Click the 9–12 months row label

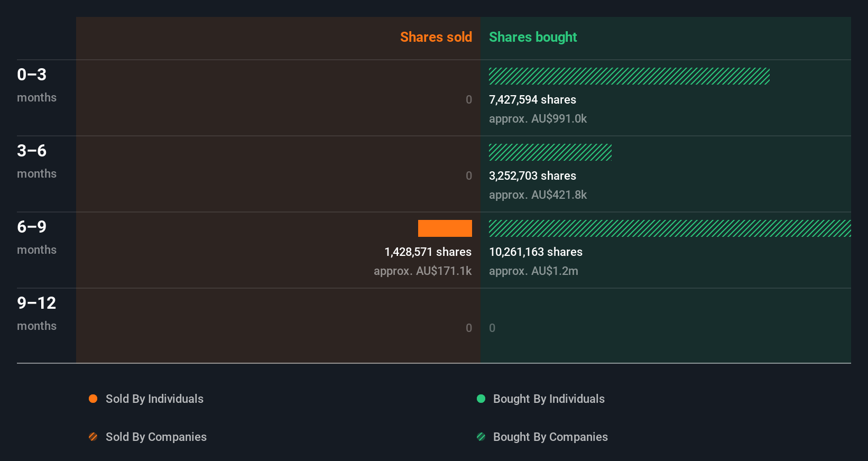pyautogui.click(x=36, y=313)
